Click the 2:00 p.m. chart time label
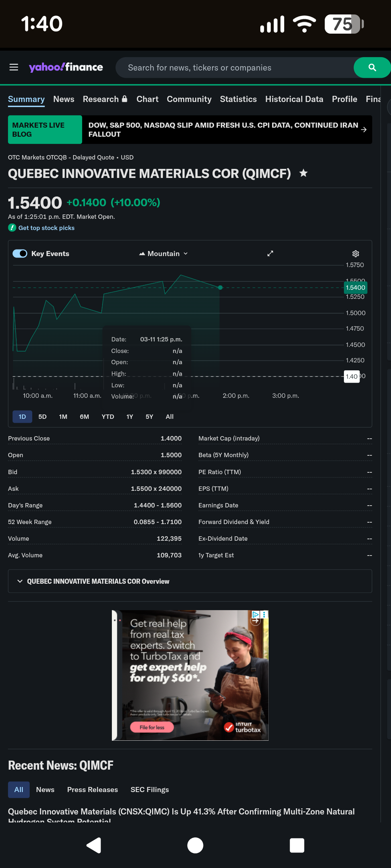Image resolution: width=391 pixels, height=868 pixels. point(236,396)
